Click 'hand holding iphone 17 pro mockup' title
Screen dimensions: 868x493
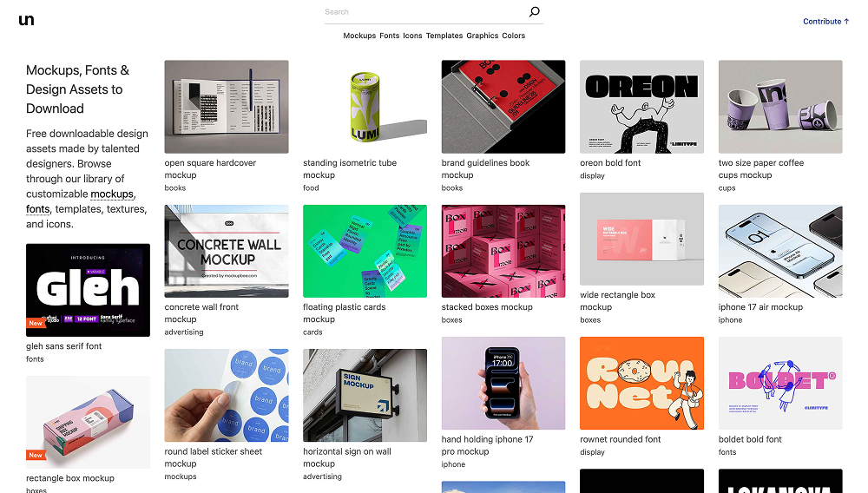(x=487, y=445)
